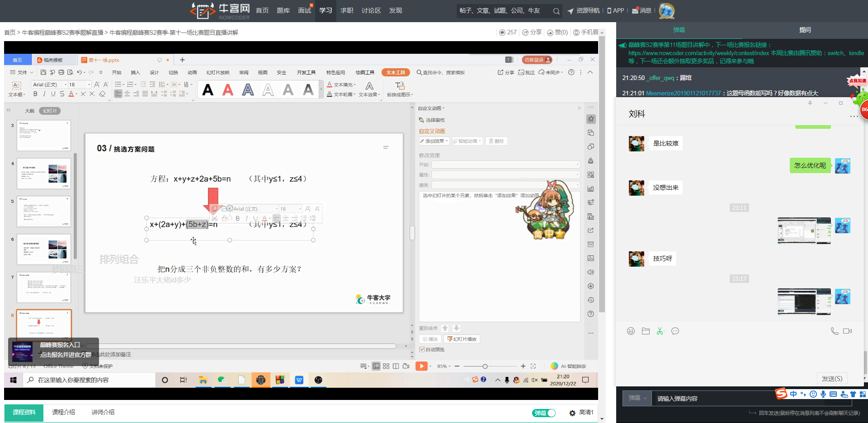Align text left in ribbon
868x423 pixels.
pos(118,94)
